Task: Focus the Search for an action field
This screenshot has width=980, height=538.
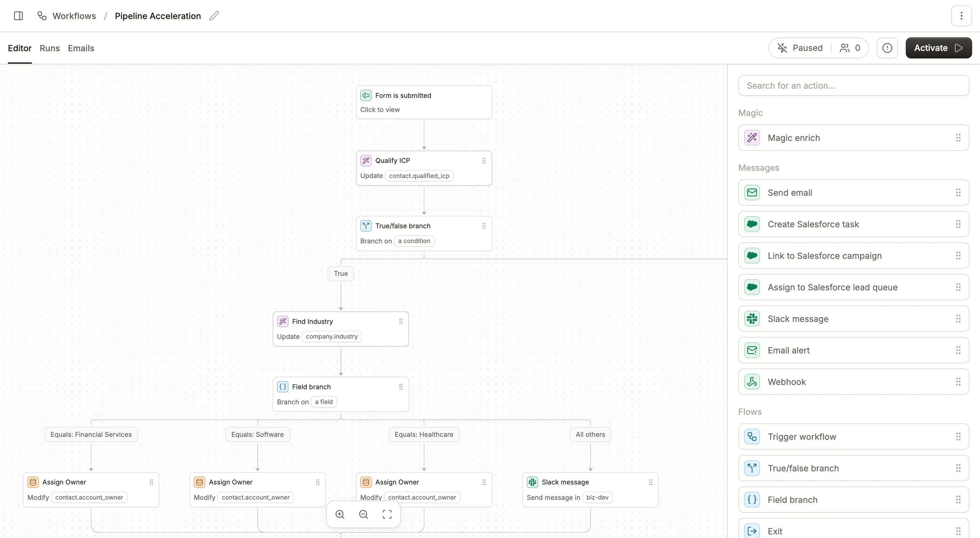Action: 853,86
